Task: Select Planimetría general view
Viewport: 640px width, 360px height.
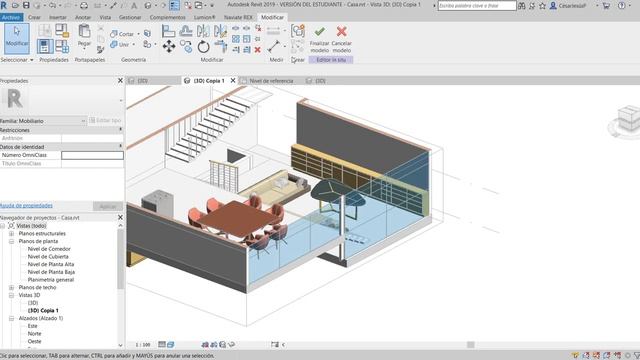Action: click(51, 280)
